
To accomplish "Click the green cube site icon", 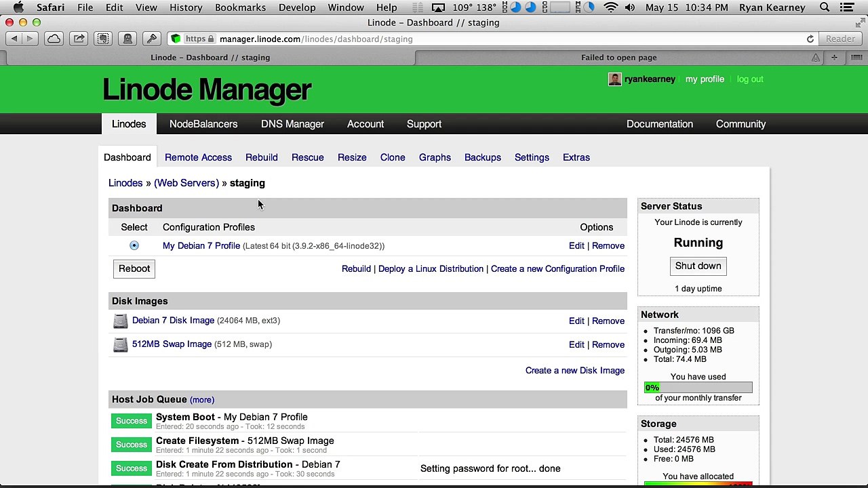I will click(176, 39).
